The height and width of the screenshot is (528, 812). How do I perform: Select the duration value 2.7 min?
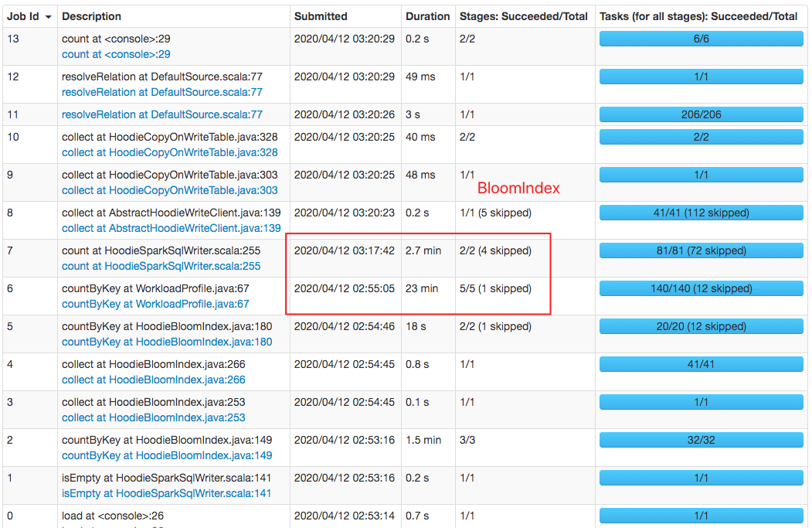click(x=423, y=250)
